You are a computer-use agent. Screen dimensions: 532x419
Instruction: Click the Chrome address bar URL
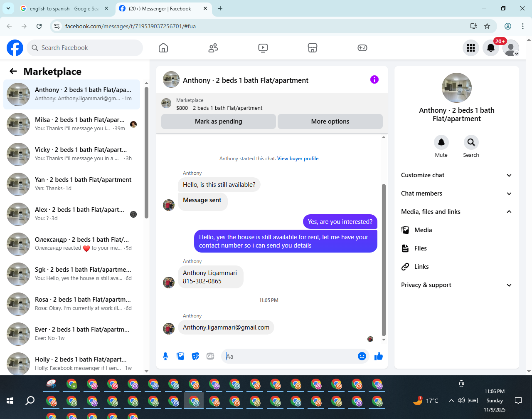[x=131, y=26]
